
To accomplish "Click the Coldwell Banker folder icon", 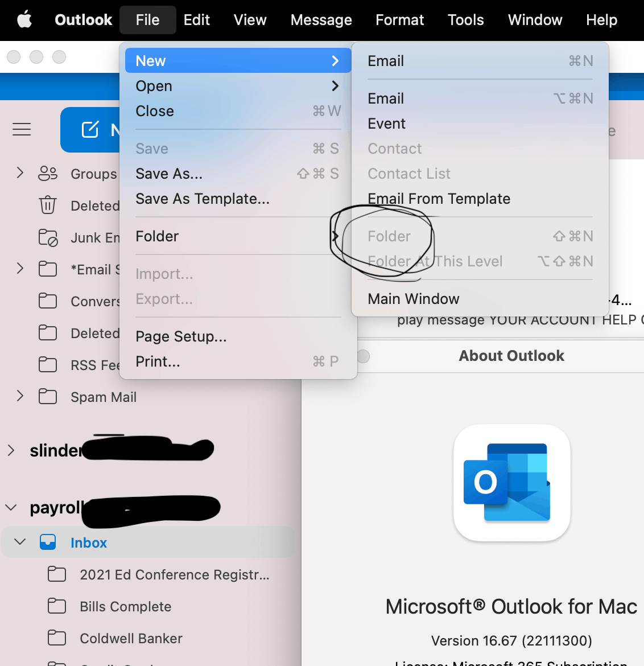I will coord(57,638).
